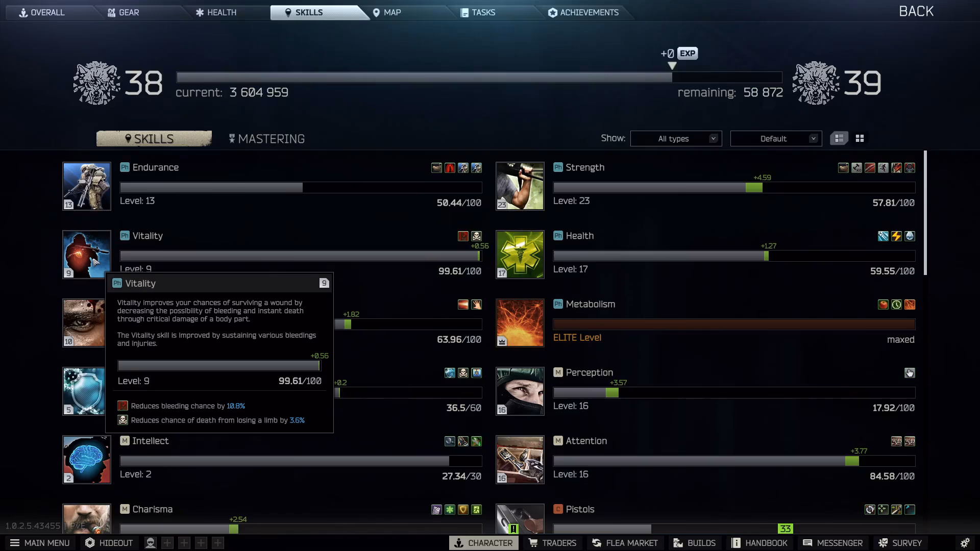Click the BACK button
980x551 pixels.
(x=916, y=11)
